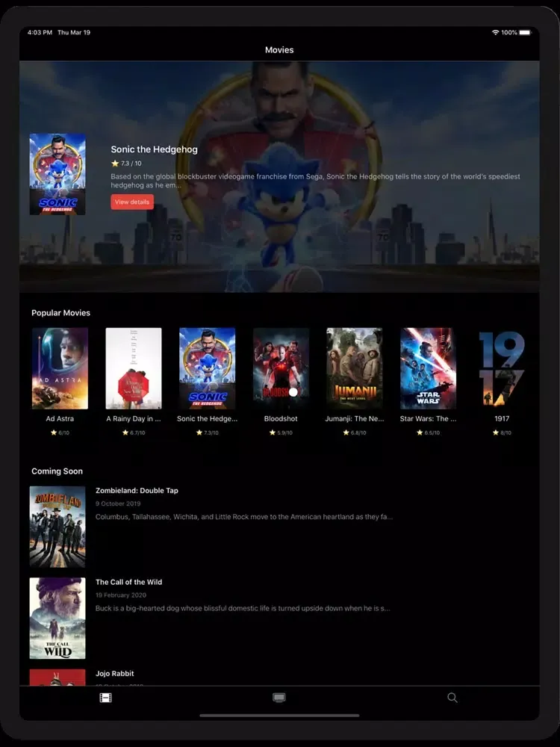Open the Ad Astra poster
The width and height of the screenshot is (560, 747).
click(x=60, y=368)
